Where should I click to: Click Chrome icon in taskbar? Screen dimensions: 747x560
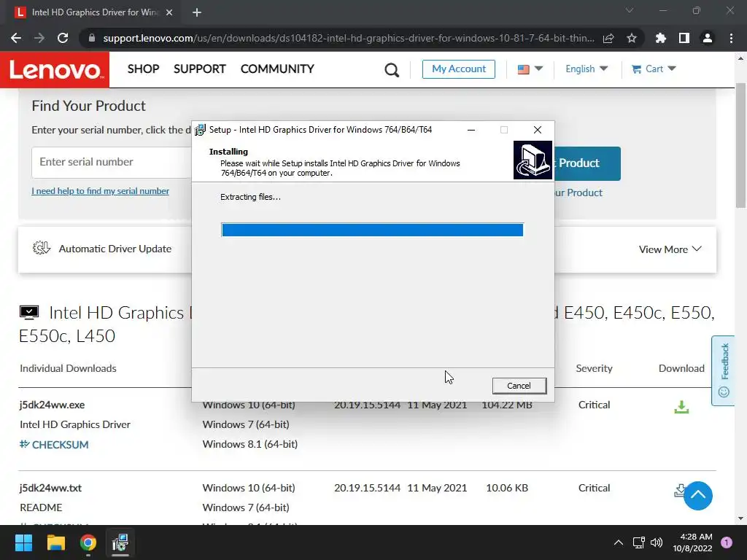point(88,542)
